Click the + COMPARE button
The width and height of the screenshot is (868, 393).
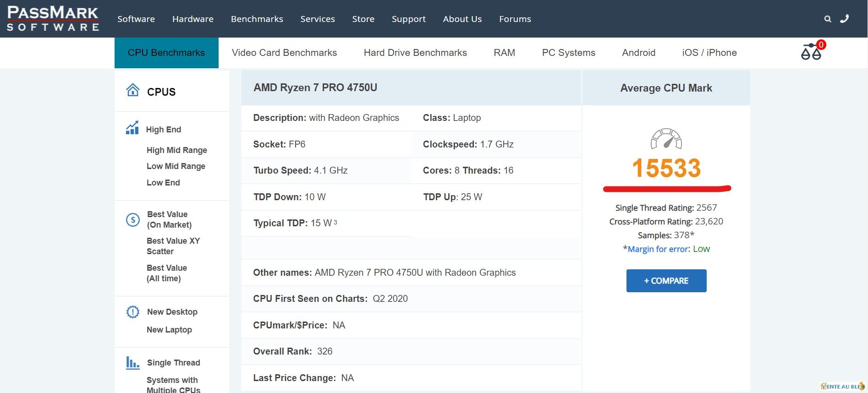coord(666,281)
